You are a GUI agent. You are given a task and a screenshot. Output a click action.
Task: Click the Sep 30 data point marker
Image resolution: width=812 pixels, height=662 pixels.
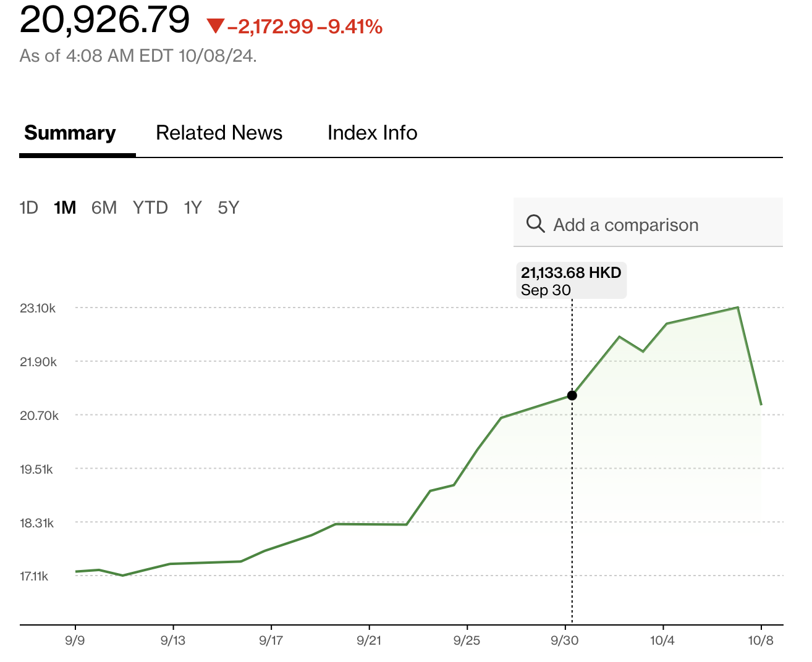point(572,395)
